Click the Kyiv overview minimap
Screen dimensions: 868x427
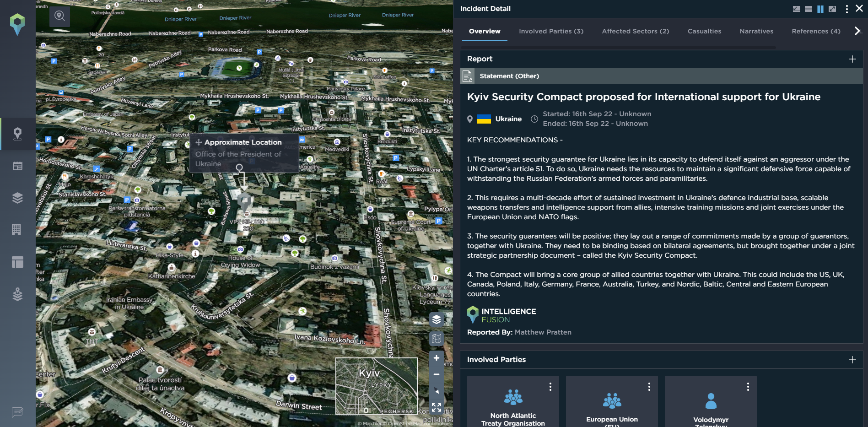[x=377, y=386]
